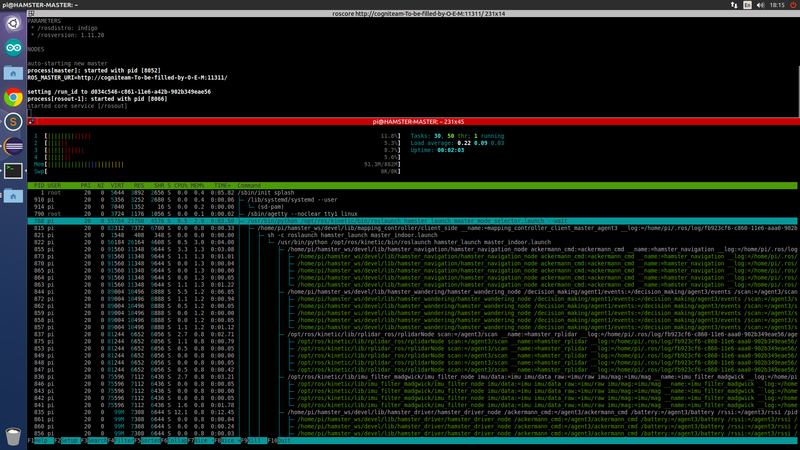Select PID 815 mapping_controller client_side row
Screen dimensions: 800x450
click(x=412, y=228)
